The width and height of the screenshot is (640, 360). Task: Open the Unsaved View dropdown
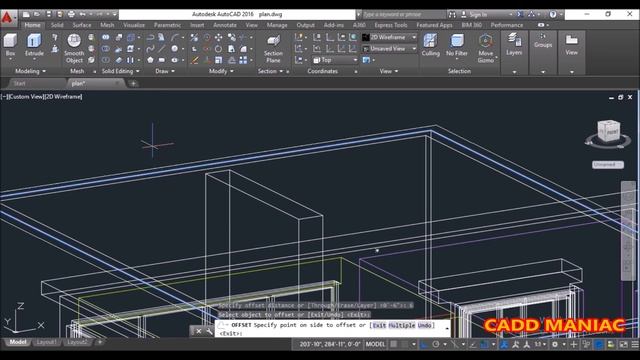tap(389, 49)
